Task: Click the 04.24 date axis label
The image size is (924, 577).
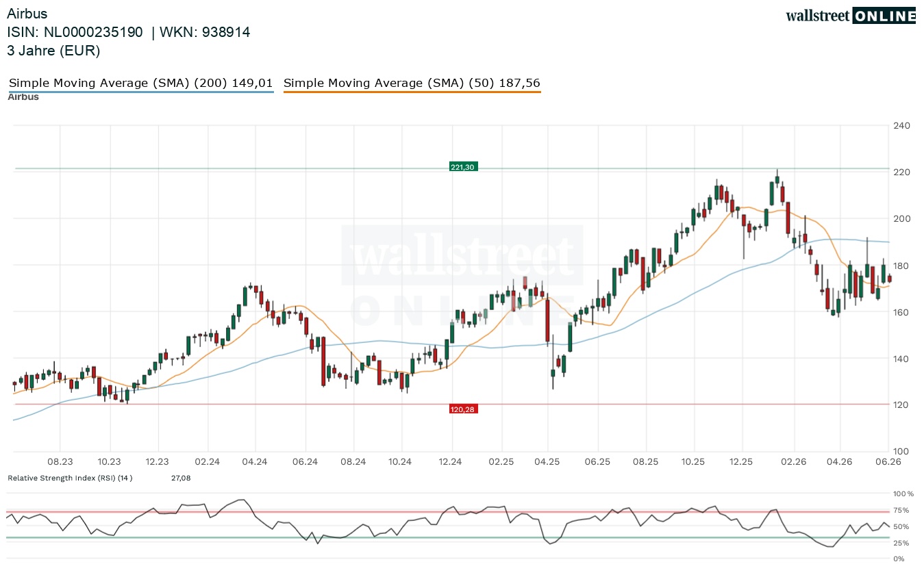Action: 255,462
